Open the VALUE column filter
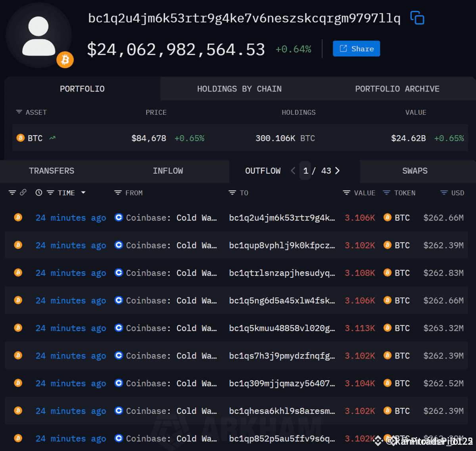The width and height of the screenshot is (476, 451). click(346, 193)
